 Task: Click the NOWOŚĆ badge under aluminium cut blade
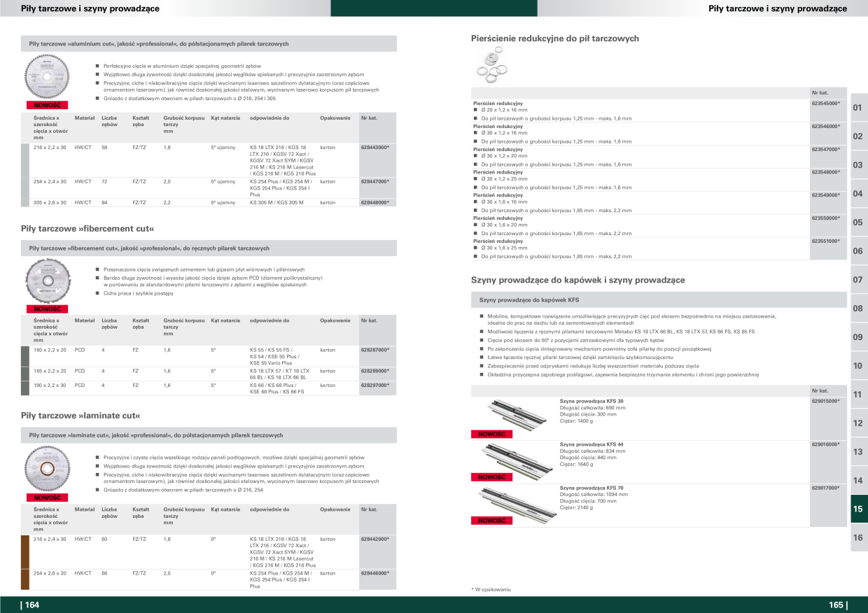coord(47,106)
